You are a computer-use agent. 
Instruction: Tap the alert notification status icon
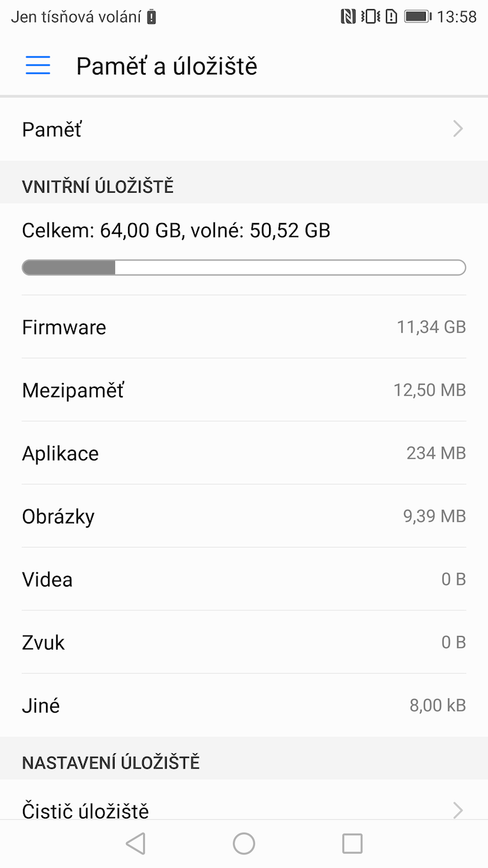(391, 17)
